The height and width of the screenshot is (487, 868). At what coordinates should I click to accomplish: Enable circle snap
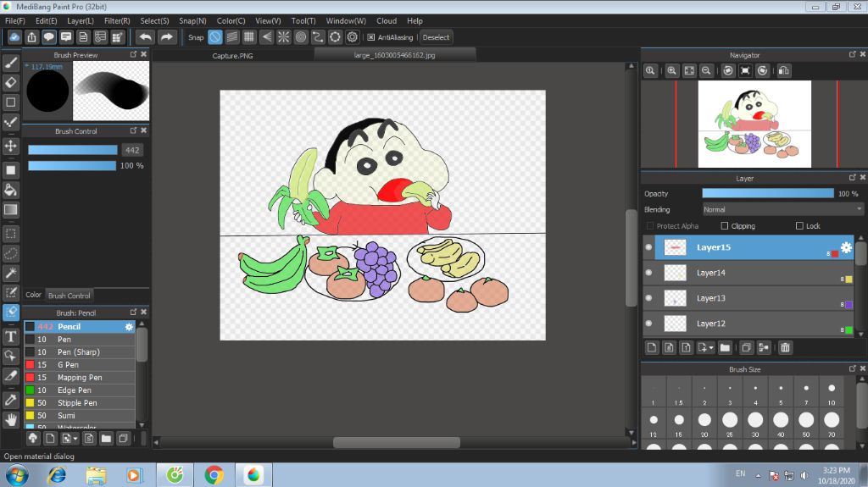coord(301,37)
